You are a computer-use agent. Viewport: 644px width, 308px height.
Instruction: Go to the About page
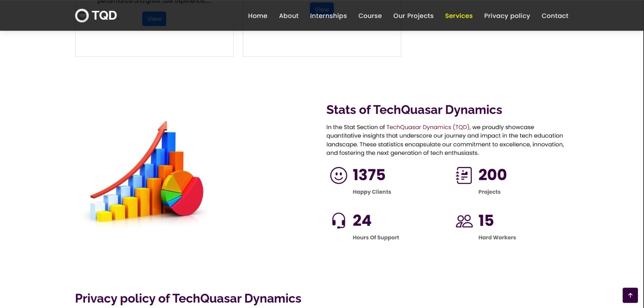coord(289,16)
